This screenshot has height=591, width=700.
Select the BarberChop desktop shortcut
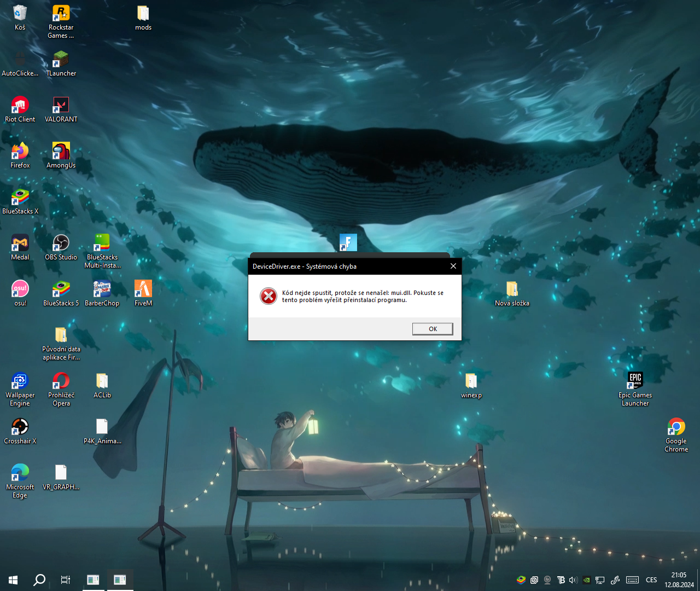(x=102, y=293)
